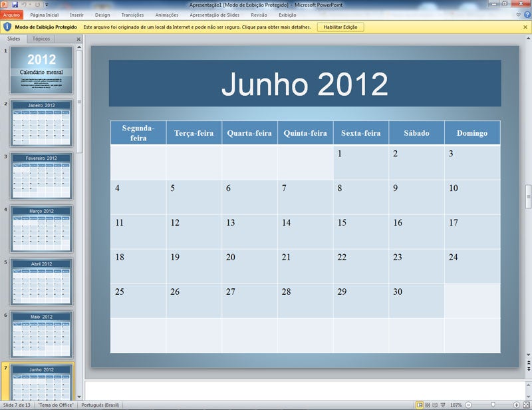Switch to Normal view icon
Image resolution: width=532 pixels, height=410 pixels.
420,405
